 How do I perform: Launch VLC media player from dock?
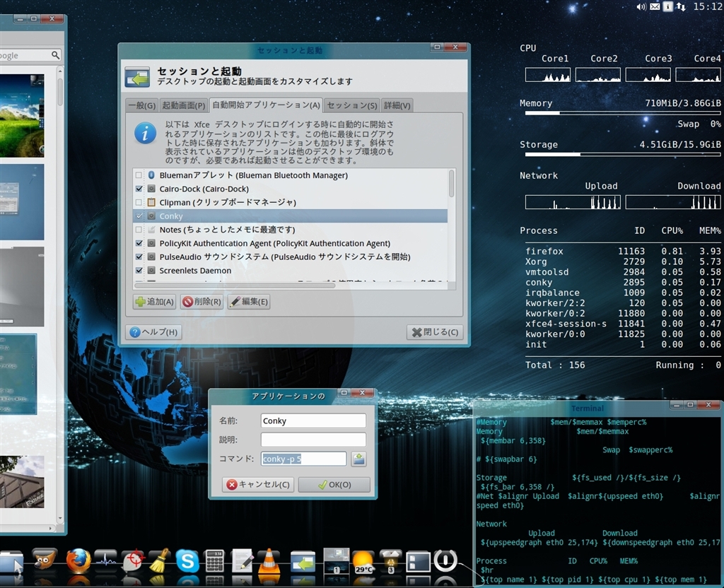click(268, 561)
